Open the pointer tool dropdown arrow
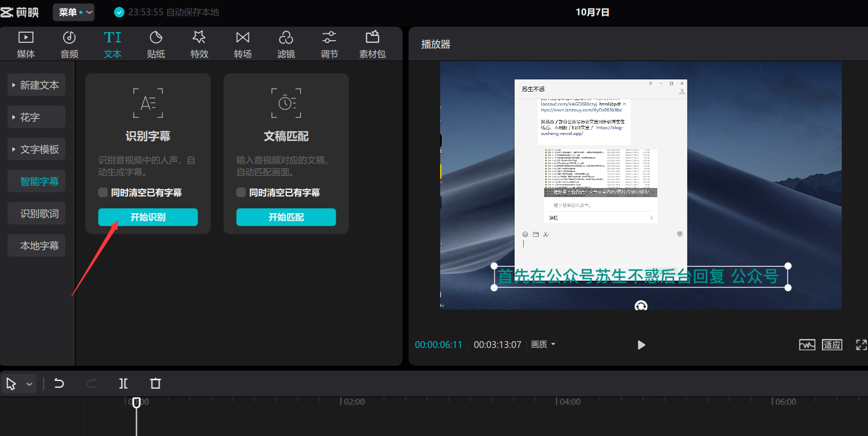868x436 pixels. pyautogui.click(x=29, y=384)
